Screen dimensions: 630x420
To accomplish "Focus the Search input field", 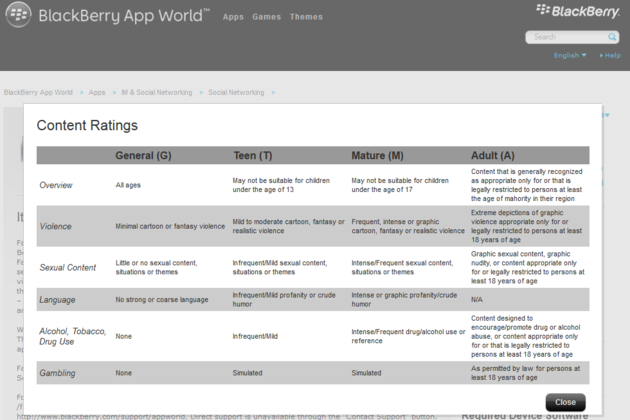I will click(x=565, y=37).
